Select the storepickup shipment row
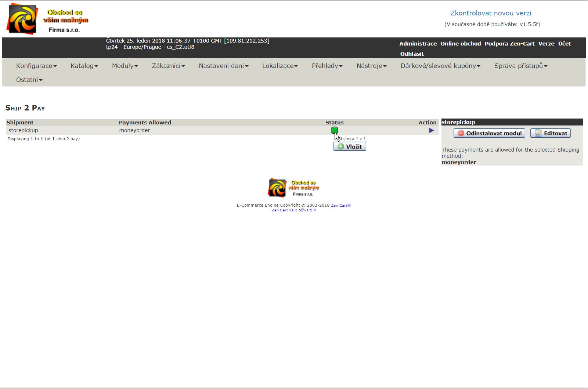Image resolution: width=588 pixels, height=389 pixels. [x=23, y=130]
